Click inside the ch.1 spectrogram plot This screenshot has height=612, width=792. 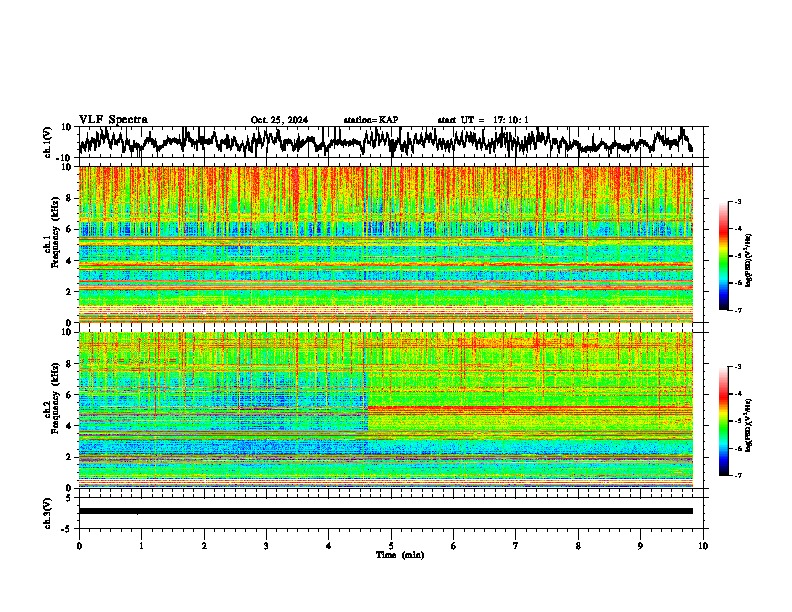[385, 244]
